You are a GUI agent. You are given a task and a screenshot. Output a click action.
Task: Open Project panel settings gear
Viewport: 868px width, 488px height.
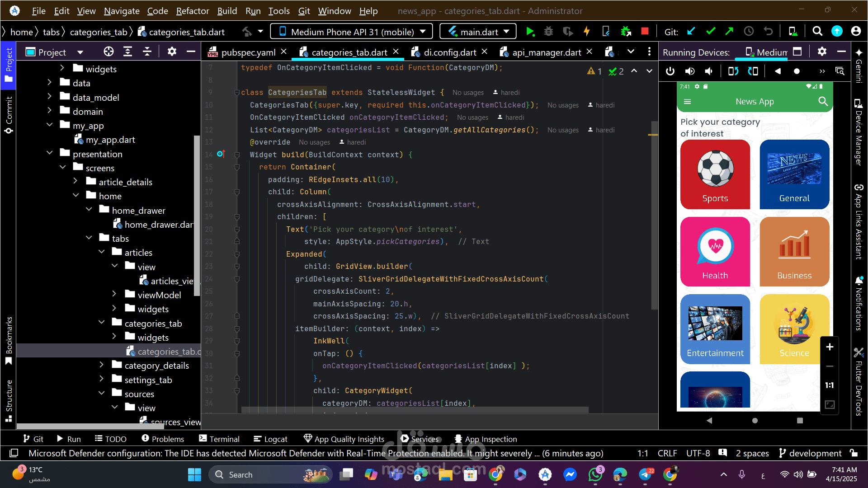(x=172, y=52)
